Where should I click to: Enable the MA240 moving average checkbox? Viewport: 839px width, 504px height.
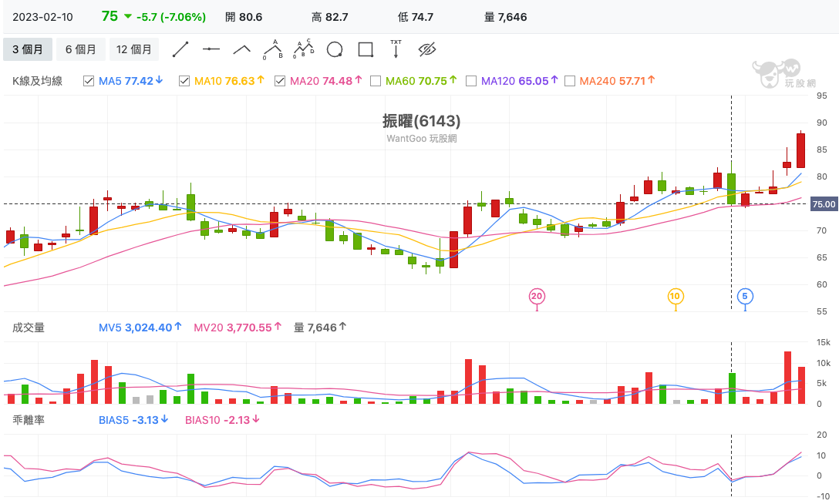click(x=570, y=81)
